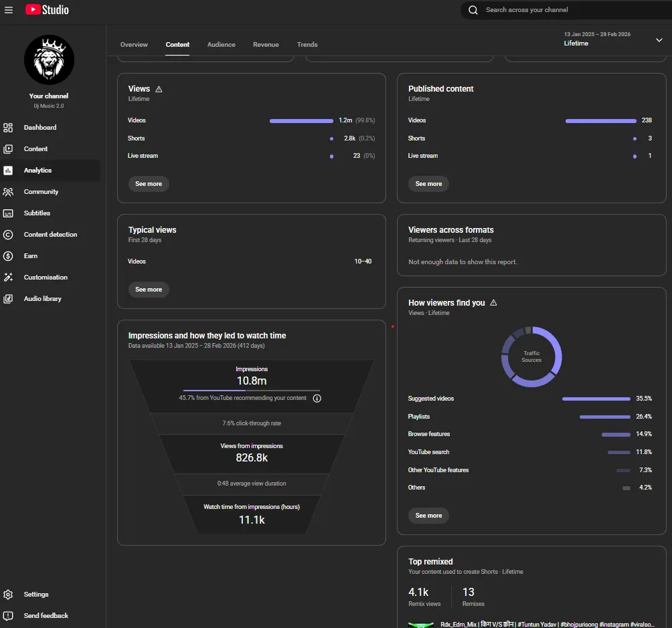Image resolution: width=672 pixels, height=628 pixels.
Task: Click See more under Views card
Action: 149,184
